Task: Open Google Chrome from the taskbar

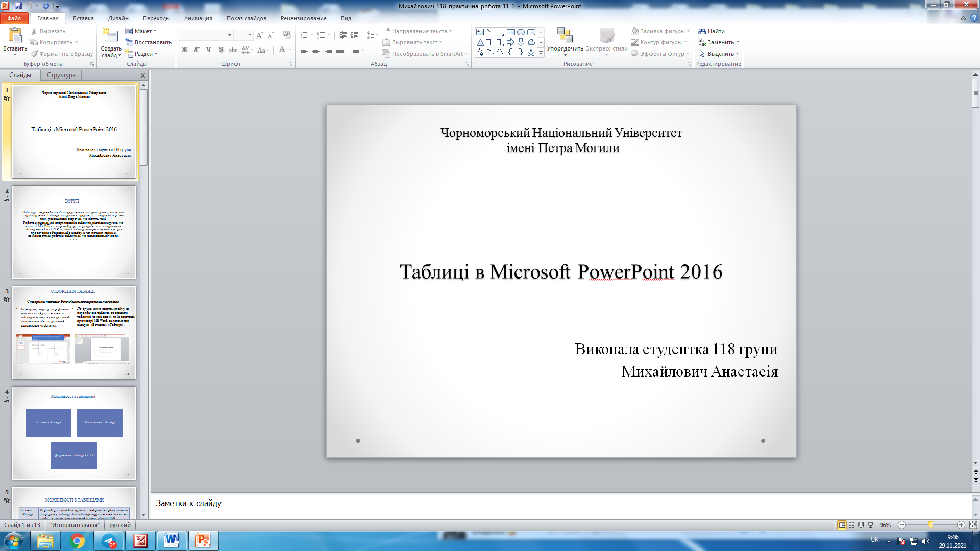Action: (77, 540)
